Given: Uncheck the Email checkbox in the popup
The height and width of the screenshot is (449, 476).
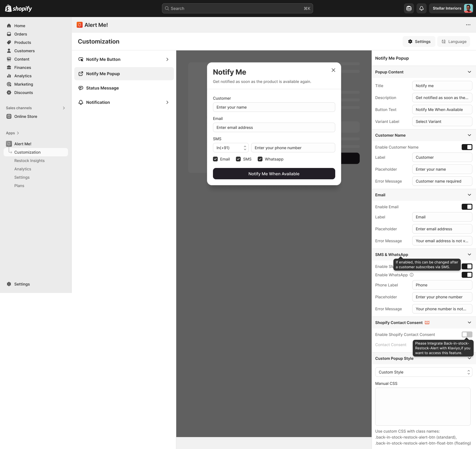Looking at the screenshot, I should point(215,159).
